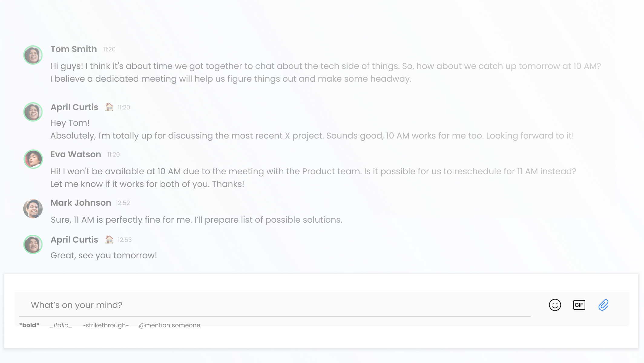Click April Curtis's avatar on the 12:53 message
Screen dimensions: 644x363
[x=33, y=244]
